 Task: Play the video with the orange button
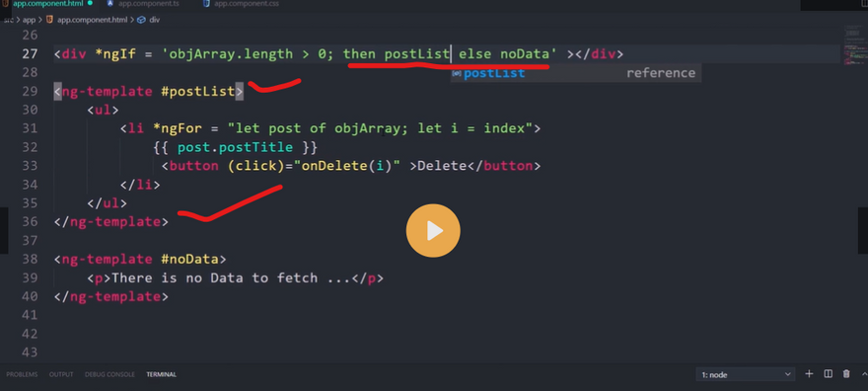point(433,231)
